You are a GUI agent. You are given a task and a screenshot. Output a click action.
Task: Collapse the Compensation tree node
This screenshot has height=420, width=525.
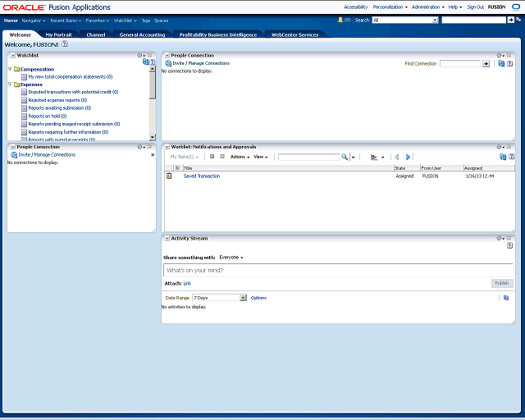point(10,69)
